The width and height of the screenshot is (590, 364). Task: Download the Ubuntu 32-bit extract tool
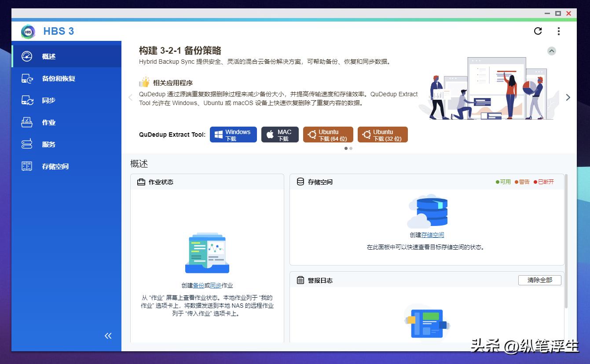(x=382, y=134)
